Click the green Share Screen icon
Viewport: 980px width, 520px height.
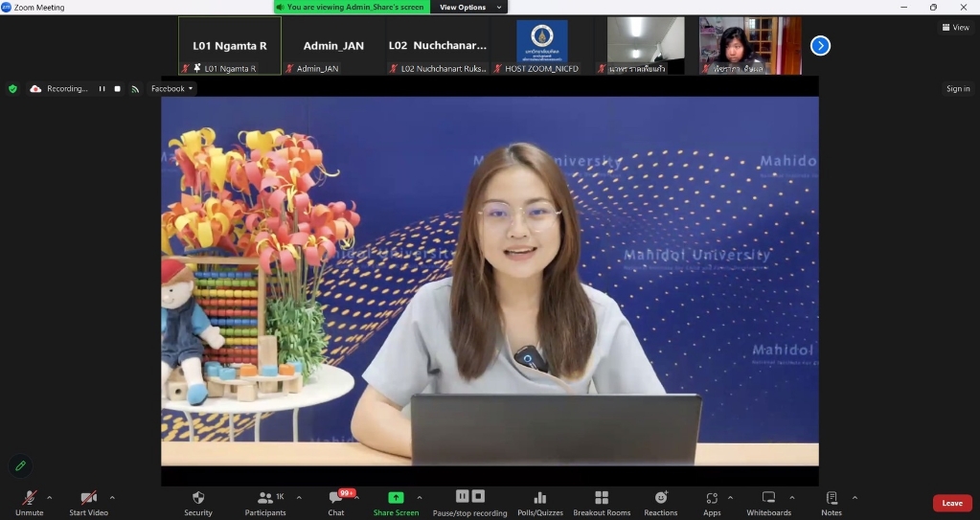396,498
